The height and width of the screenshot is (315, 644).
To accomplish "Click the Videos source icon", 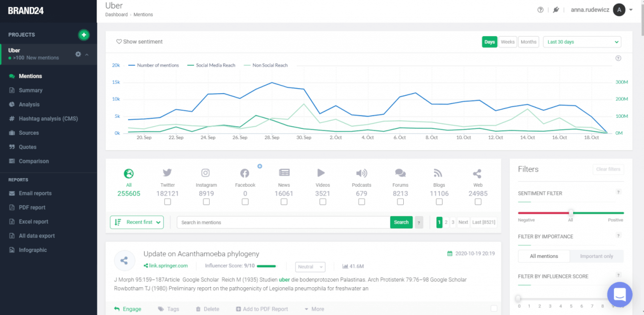I will coord(322,173).
